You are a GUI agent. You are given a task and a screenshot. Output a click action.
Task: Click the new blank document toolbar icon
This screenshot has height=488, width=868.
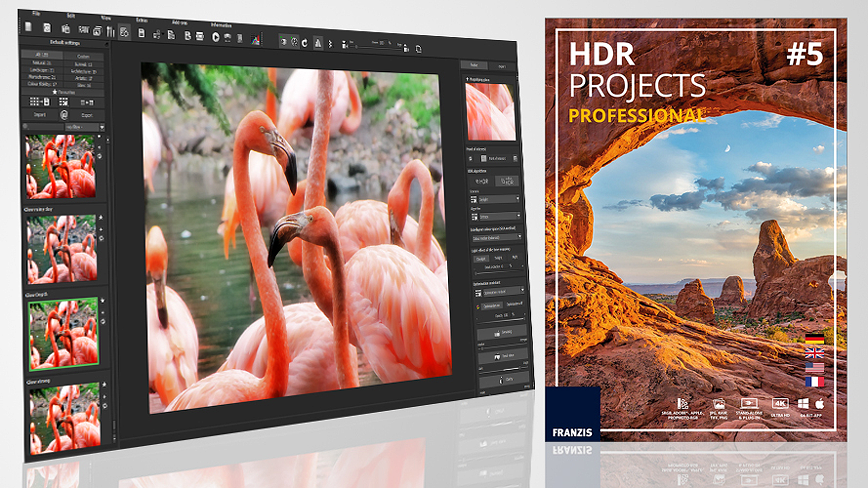pyautogui.click(x=29, y=27)
